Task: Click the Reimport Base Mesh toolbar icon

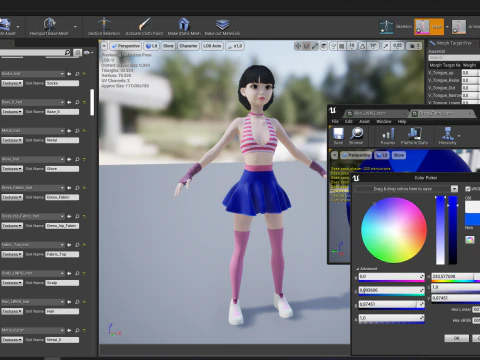Action: (49, 24)
